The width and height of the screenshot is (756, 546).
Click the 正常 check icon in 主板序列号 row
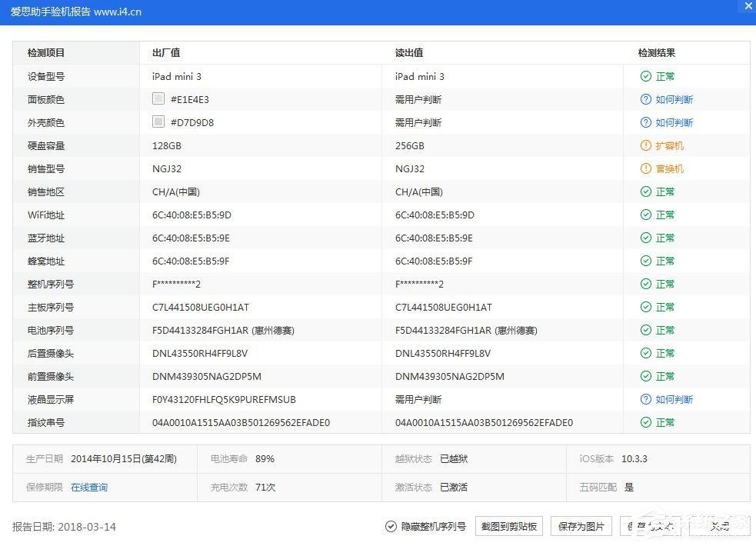(645, 307)
